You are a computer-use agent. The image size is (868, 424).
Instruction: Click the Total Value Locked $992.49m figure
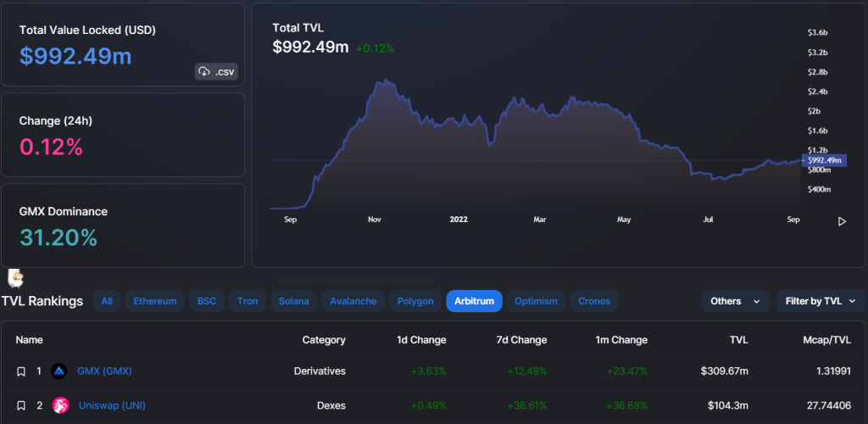click(75, 56)
